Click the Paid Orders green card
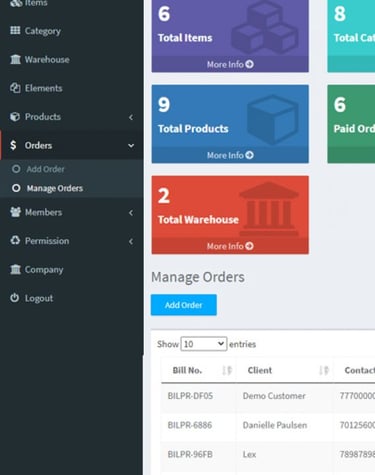Screen dimensions: 375x475 click(351, 124)
